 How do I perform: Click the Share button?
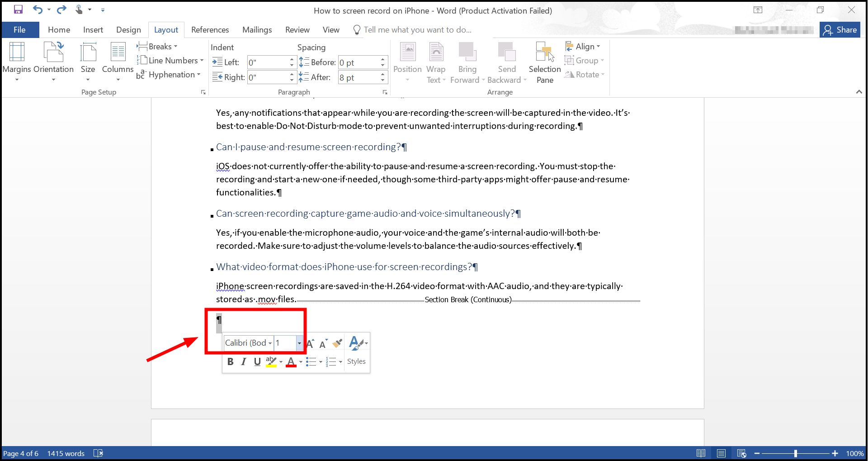[840, 30]
